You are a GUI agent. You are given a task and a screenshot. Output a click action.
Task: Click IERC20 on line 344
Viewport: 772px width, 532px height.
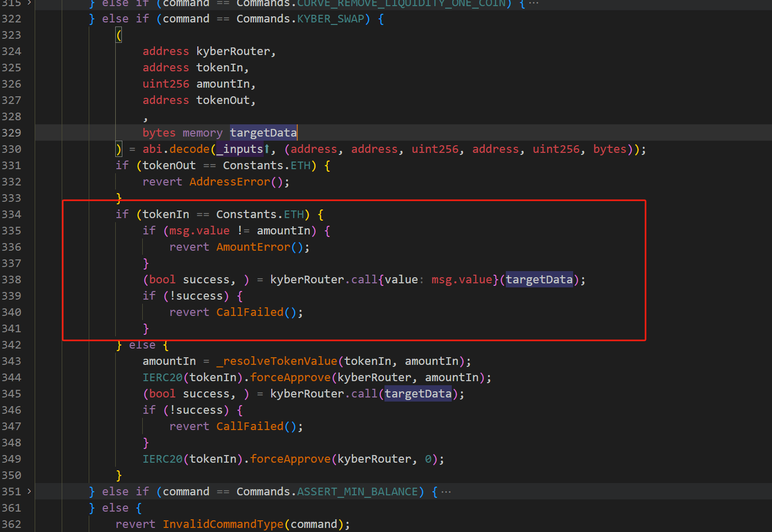pos(163,378)
